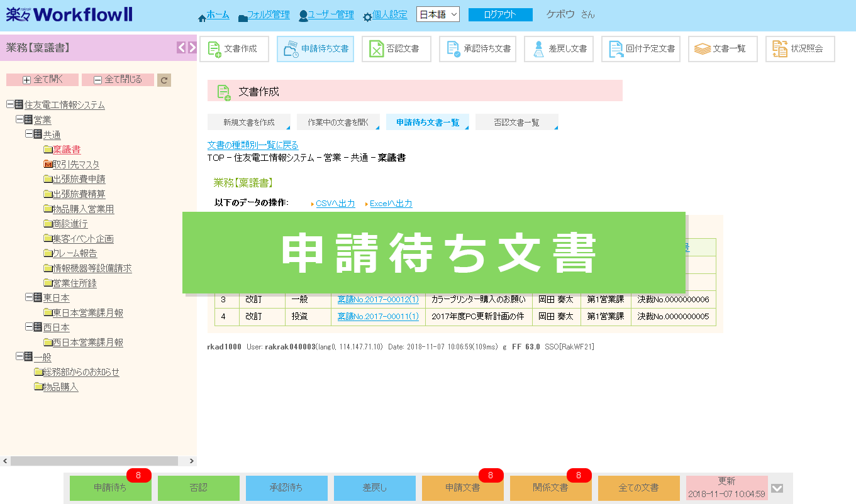Viewport: 856px width, 504px height.
Task: Select 東日本営業課月報 folder
Action: pos(87,313)
